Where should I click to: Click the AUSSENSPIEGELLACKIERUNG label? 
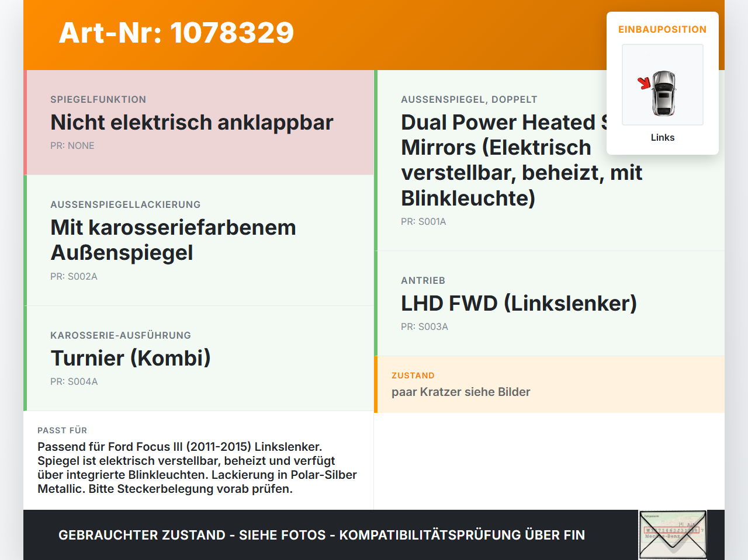pyautogui.click(x=126, y=204)
